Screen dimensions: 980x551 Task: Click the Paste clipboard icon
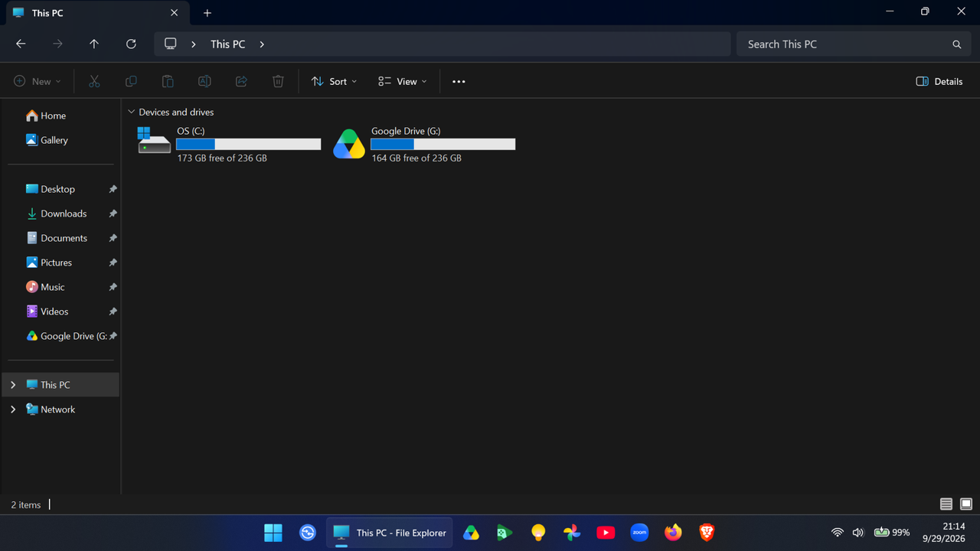168,81
